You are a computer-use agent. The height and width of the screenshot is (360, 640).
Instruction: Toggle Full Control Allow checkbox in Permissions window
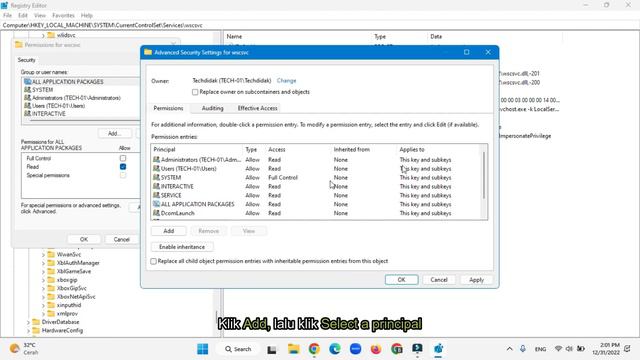[x=123, y=158]
